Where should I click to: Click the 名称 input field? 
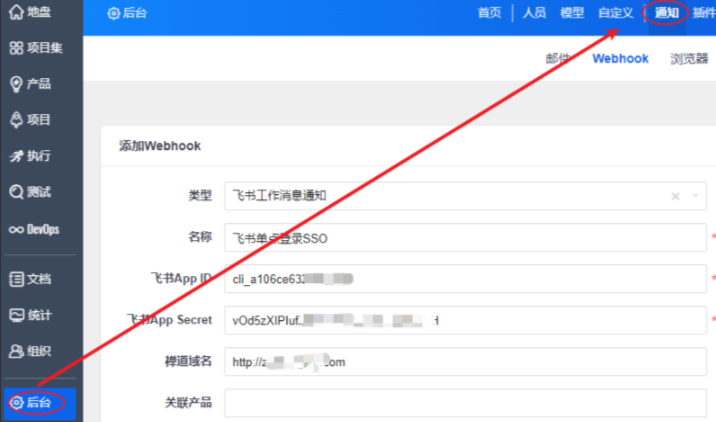(465, 237)
